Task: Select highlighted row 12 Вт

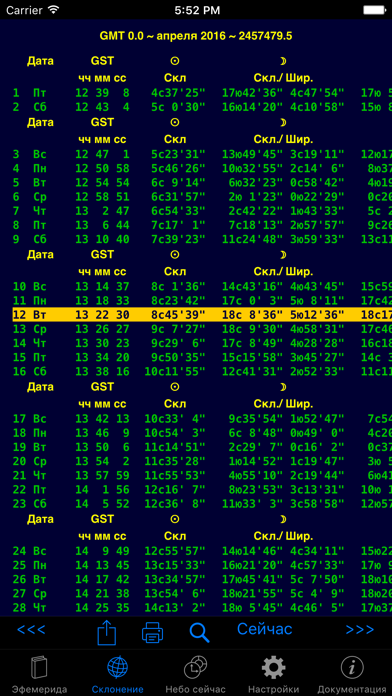Action: point(202,315)
